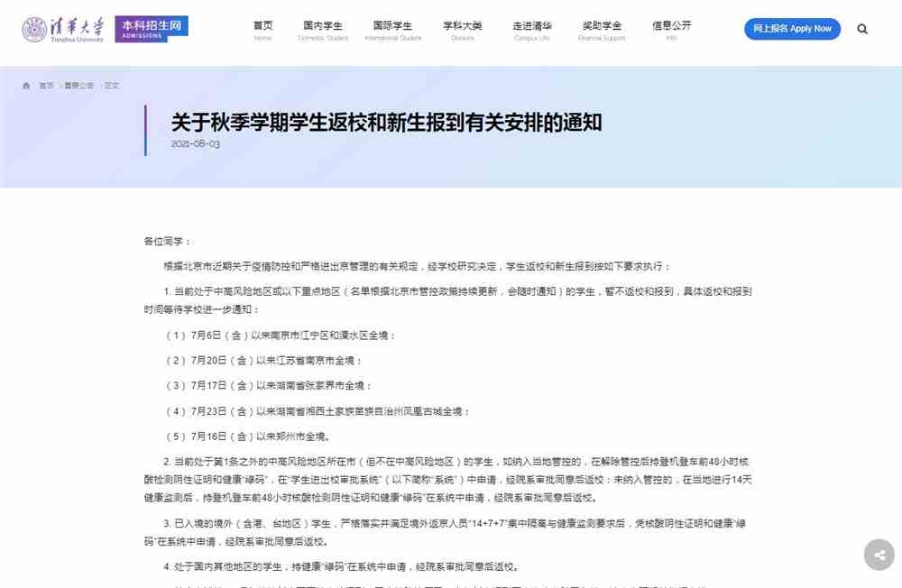Open the 国内学生 Domestic Student menu
902x588 pixels.
322,31
